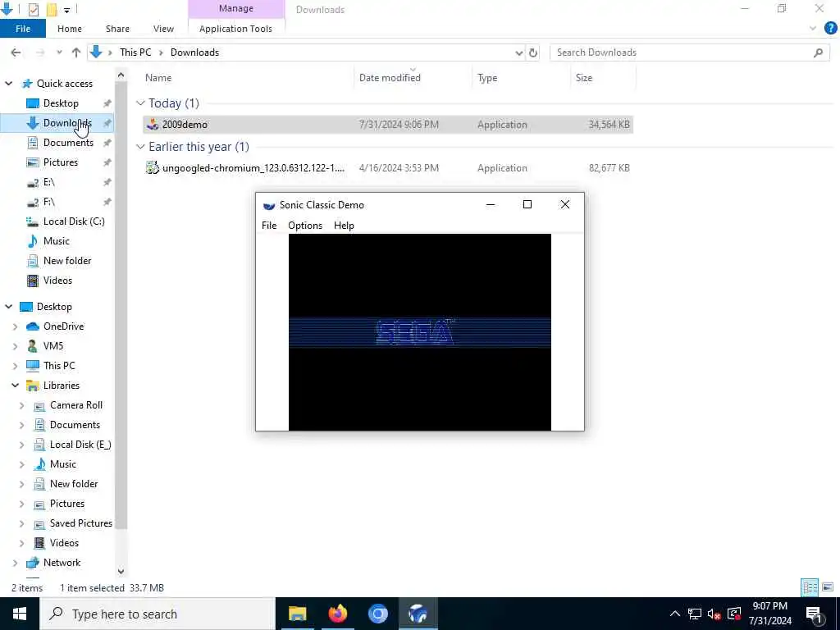Click This PC in the address bar
The height and width of the screenshot is (630, 840).
click(135, 52)
